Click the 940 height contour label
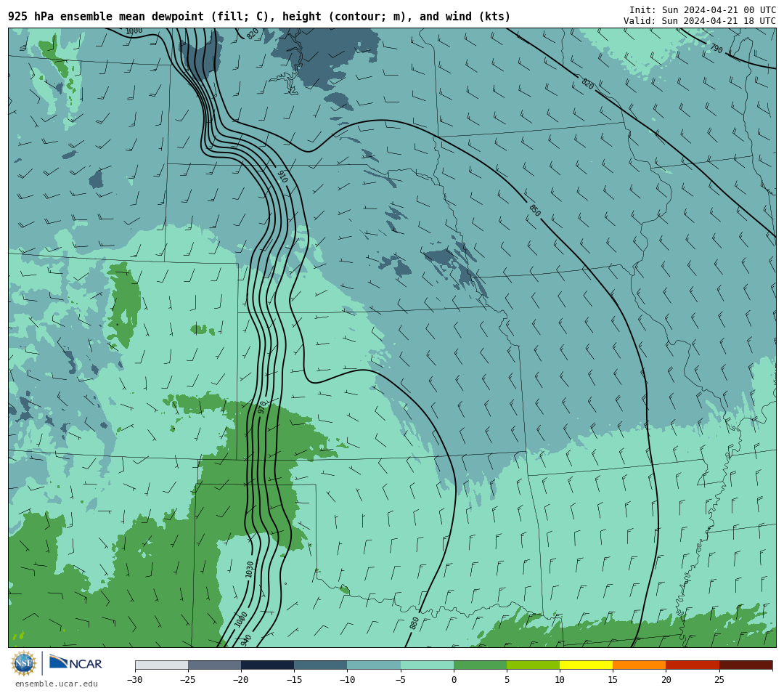This screenshot has width=784, height=693. click(x=245, y=640)
